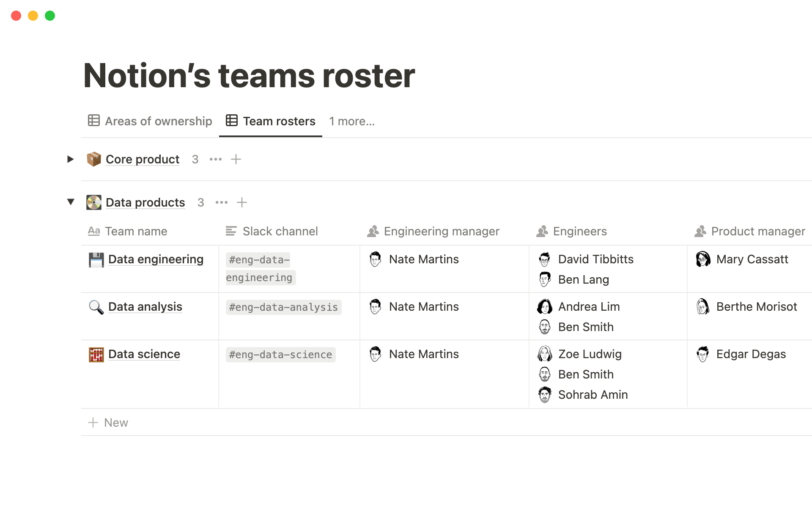Click the abacus icon for Data science
This screenshot has height=508, width=812.
96,354
